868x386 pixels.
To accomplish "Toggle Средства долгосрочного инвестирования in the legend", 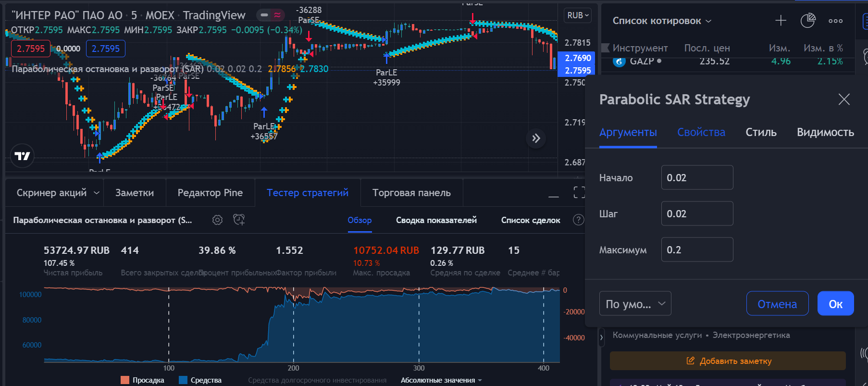I will click(317, 380).
